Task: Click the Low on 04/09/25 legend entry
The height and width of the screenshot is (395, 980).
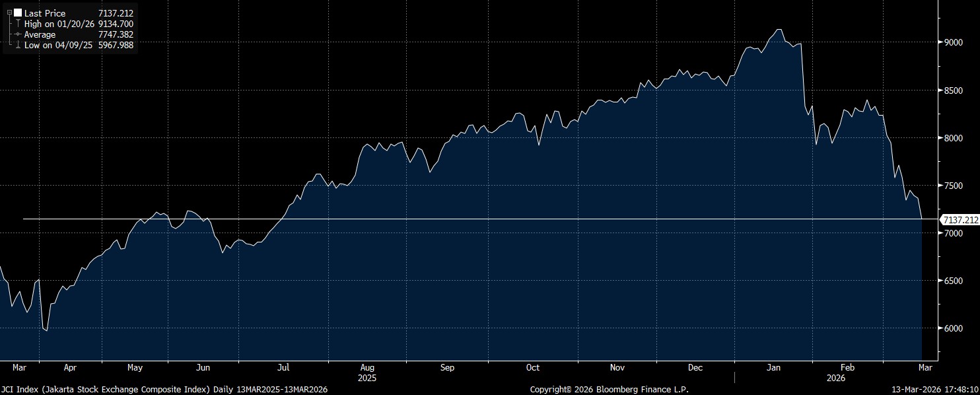Action: pyautogui.click(x=59, y=45)
